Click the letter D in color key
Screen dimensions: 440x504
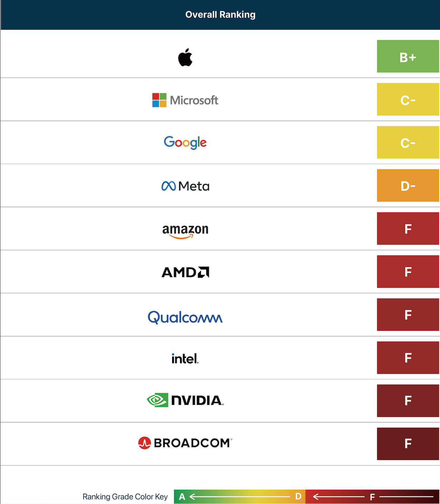[x=298, y=496]
